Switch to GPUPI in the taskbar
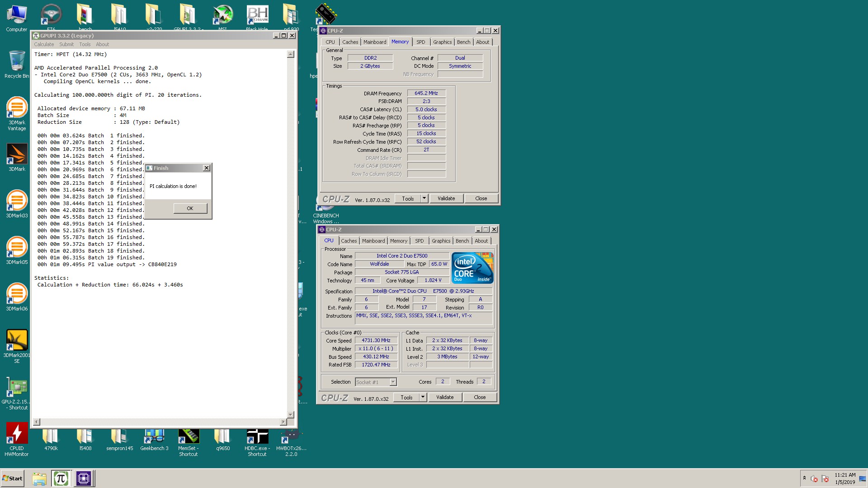This screenshot has height=488, width=868. click(61, 478)
